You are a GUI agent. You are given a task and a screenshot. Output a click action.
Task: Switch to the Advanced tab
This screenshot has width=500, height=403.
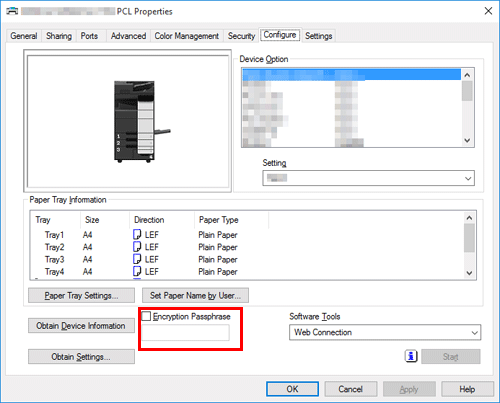point(128,36)
